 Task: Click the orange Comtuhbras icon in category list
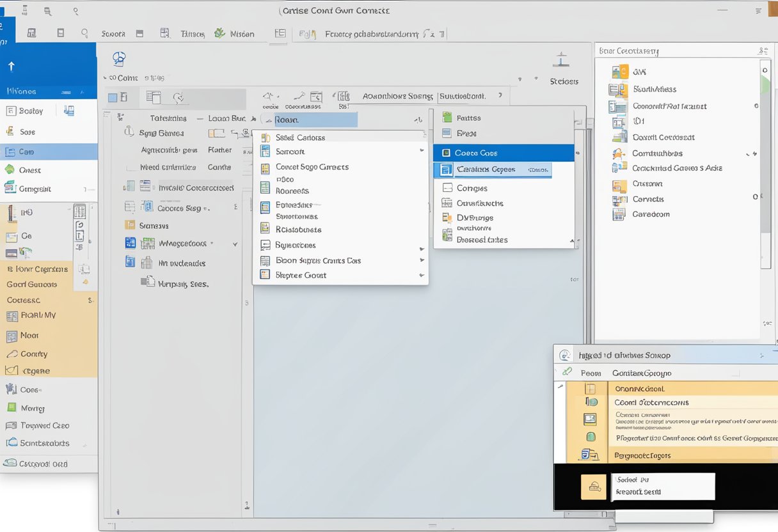[619, 153]
